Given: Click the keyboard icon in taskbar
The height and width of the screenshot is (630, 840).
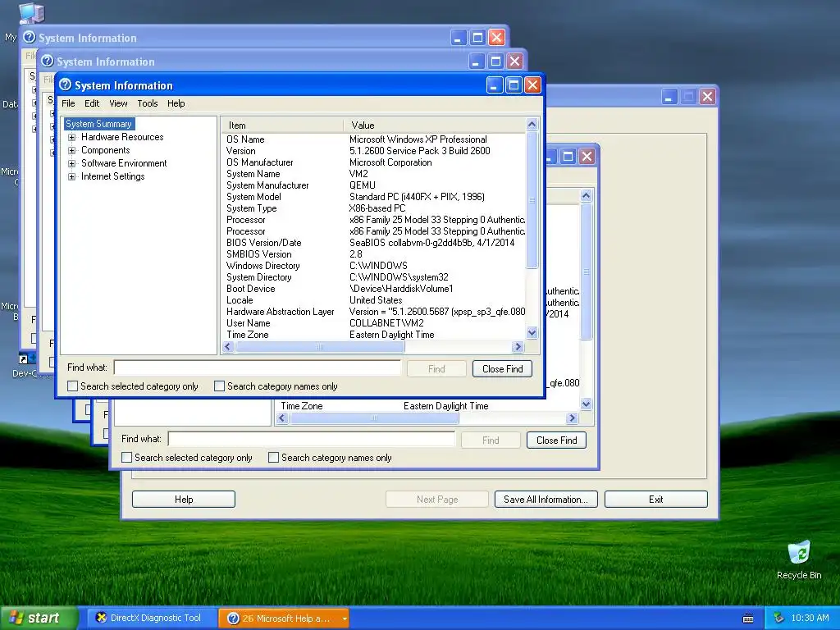Looking at the screenshot, I should pos(748,619).
